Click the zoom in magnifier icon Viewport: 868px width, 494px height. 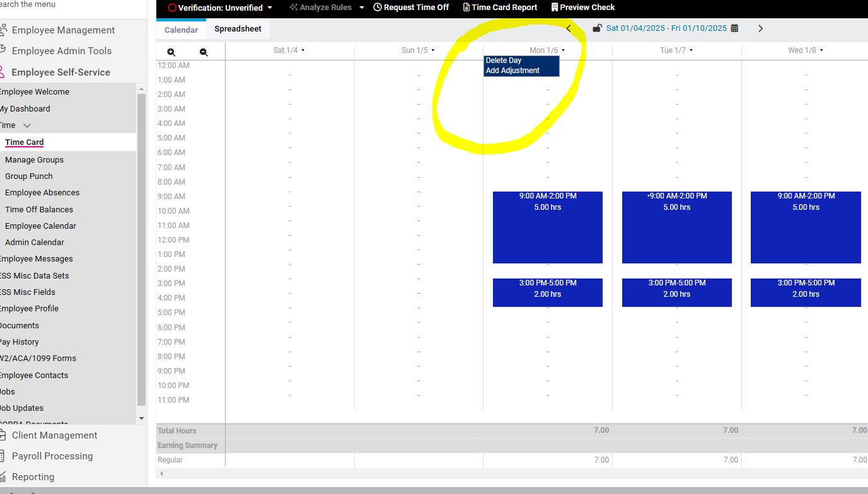point(171,52)
